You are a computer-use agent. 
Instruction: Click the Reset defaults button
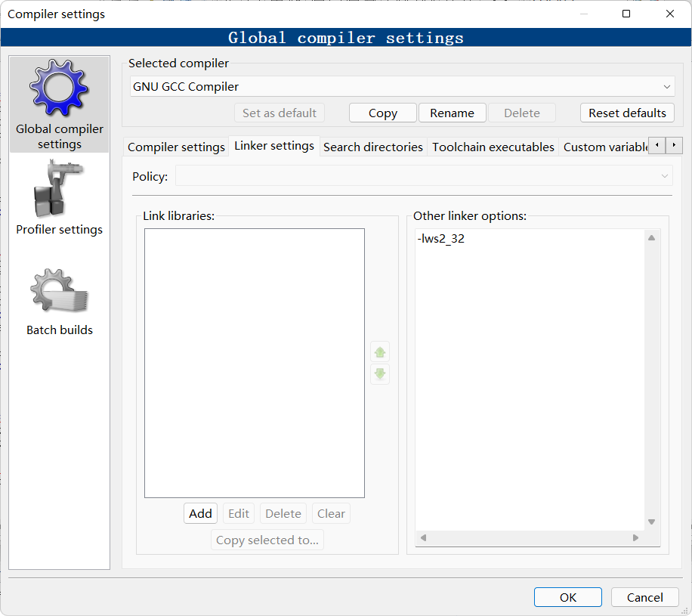tap(627, 113)
